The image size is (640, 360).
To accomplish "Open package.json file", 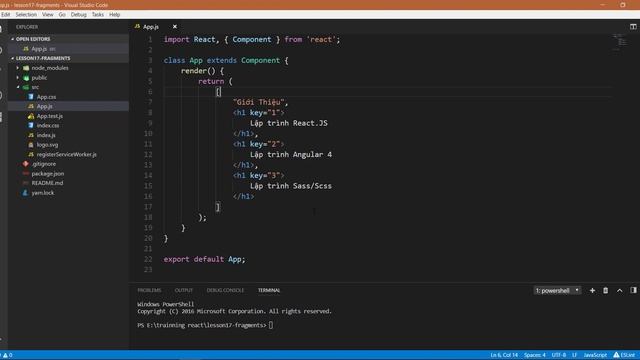I will click(47, 173).
